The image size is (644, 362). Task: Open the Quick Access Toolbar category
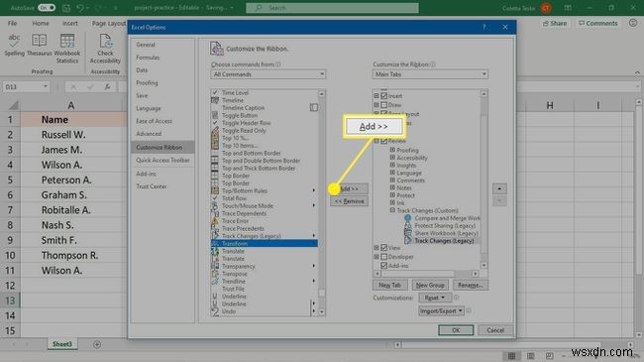pos(162,160)
